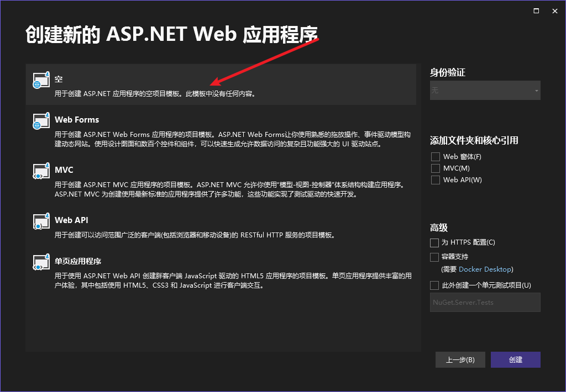Select the MVC template title
This screenshot has height=392, width=566.
click(x=64, y=170)
